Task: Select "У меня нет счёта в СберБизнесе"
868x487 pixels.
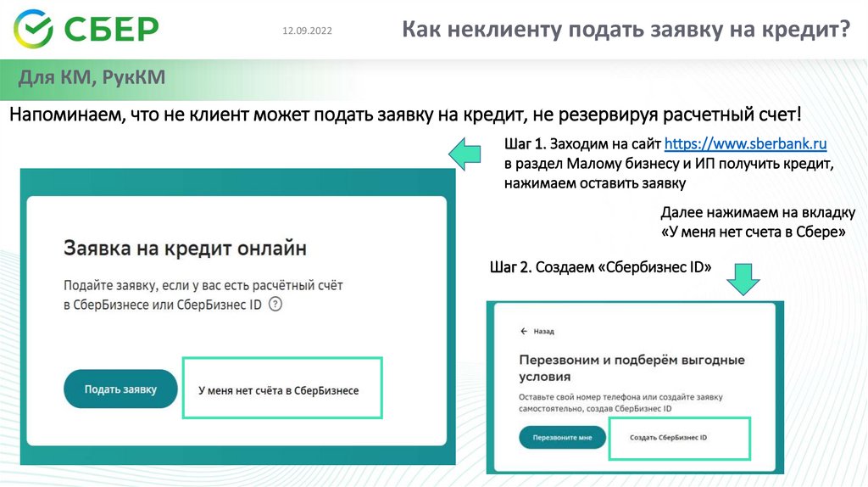Action: click(278, 390)
